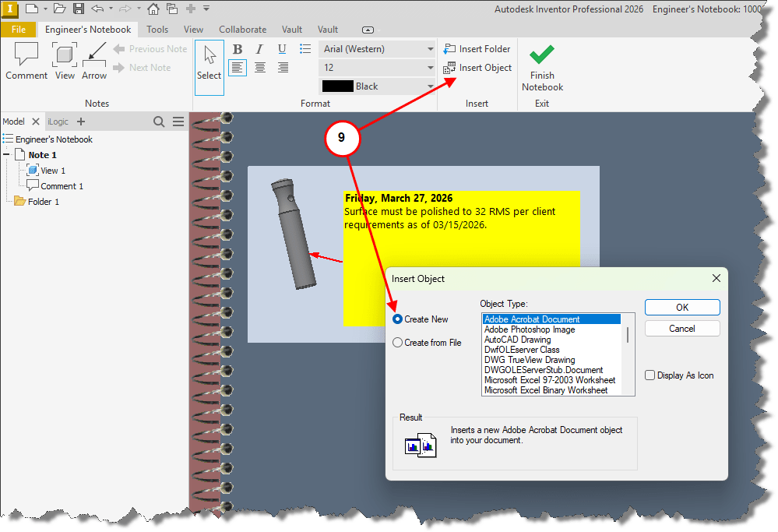Open the New file dropdown arrow
Screen dimensions: 778x532
point(45,9)
